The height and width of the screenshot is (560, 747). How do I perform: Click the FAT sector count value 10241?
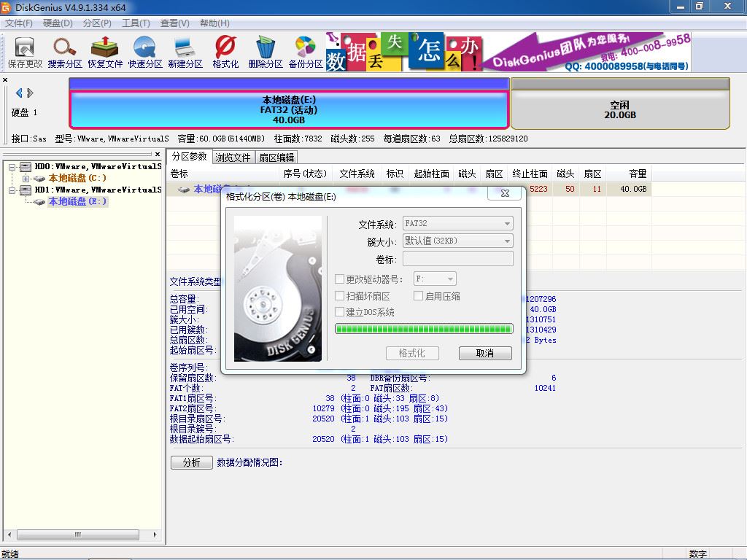pos(545,388)
